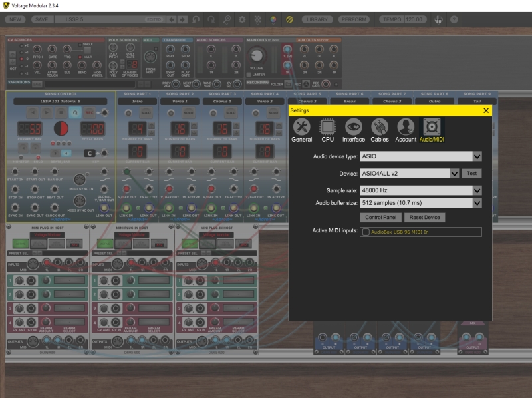Show the on-screen keyboard icon
The height and width of the screenshot is (398, 532).
[438, 20]
